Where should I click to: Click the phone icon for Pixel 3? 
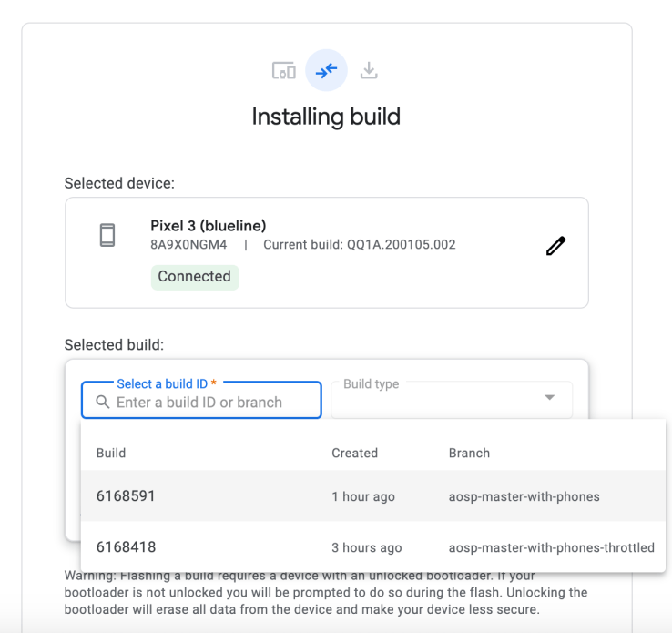pos(107,235)
